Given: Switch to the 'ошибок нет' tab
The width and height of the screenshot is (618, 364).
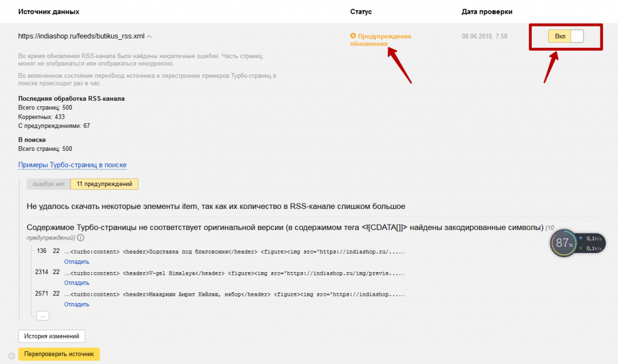Looking at the screenshot, I should pyautogui.click(x=48, y=185).
